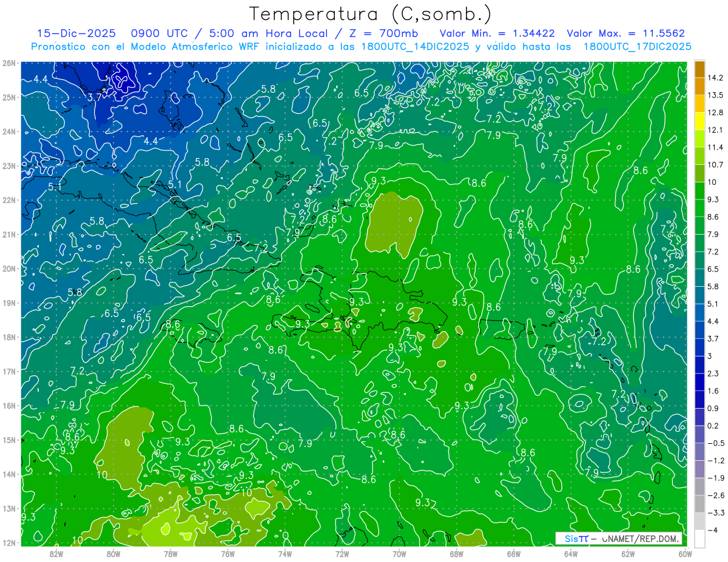This screenshot has width=728, height=562.
Task: Click the "21N" latitude axis label
Action: tap(9, 234)
